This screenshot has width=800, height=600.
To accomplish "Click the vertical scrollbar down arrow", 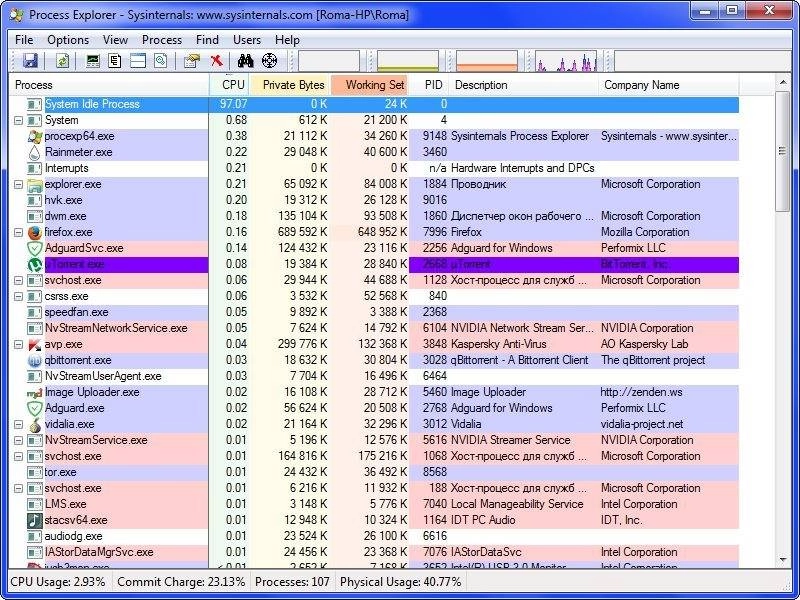I will point(783,560).
